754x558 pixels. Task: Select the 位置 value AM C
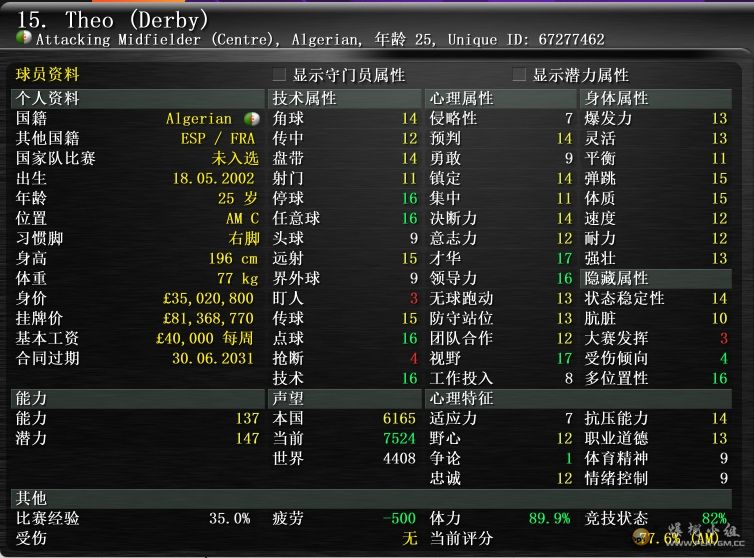[241, 218]
